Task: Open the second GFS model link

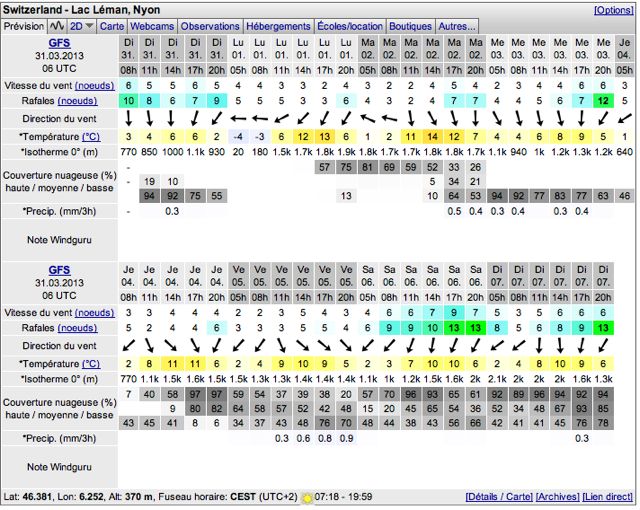Action: [x=59, y=270]
